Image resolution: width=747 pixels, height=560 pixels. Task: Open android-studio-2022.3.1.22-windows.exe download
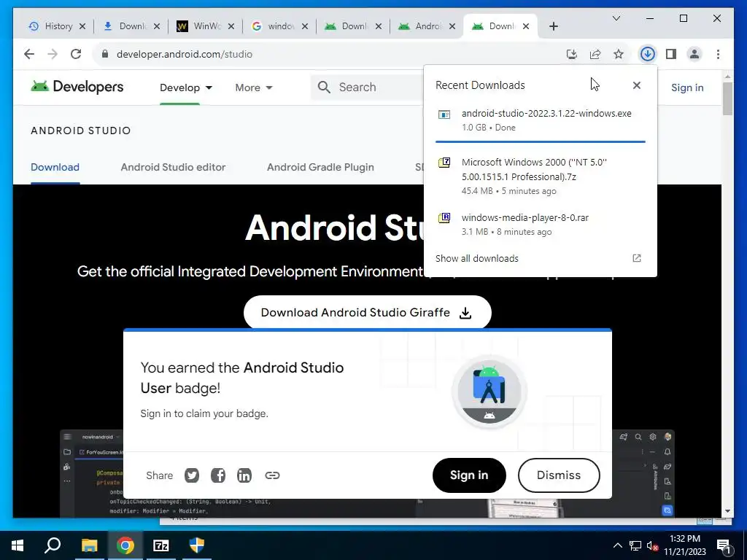[541, 120]
